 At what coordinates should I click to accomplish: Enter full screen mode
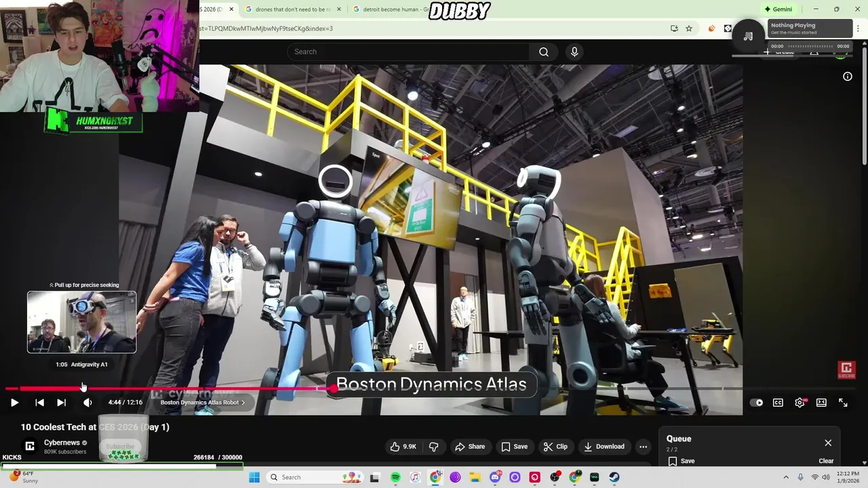click(843, 403)
